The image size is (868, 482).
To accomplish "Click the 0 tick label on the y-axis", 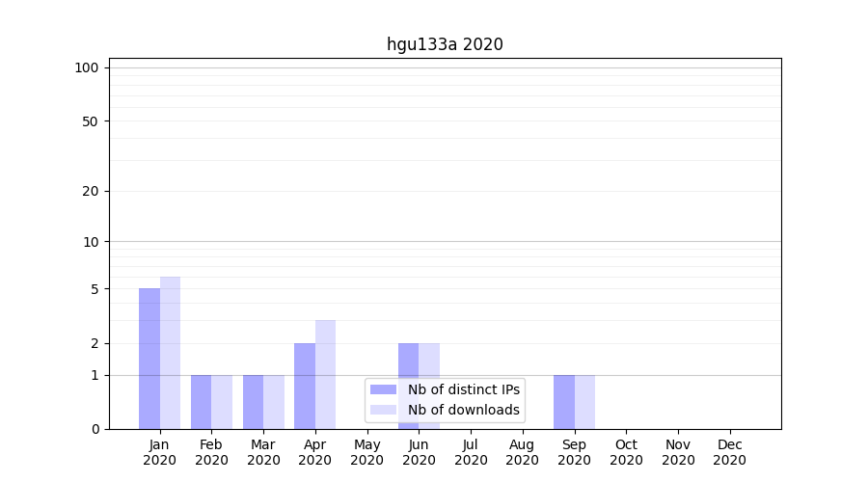I will click(95, 429).
